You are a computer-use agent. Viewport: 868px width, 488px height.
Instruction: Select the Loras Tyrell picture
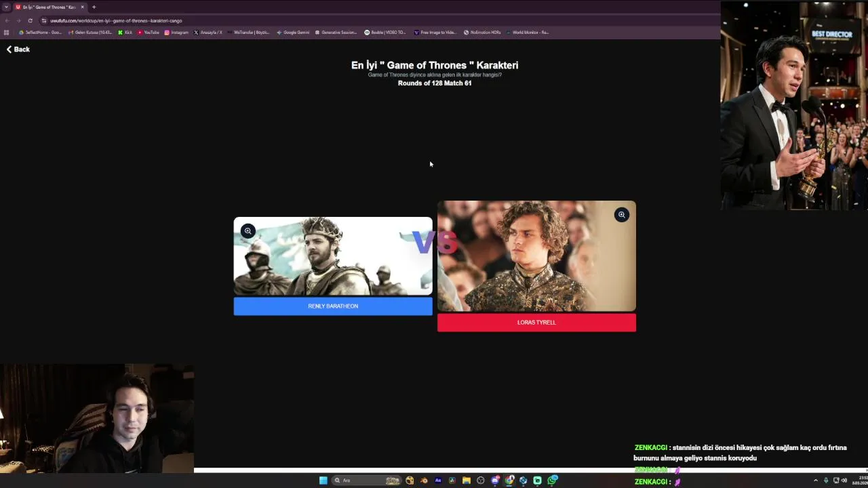536,256
